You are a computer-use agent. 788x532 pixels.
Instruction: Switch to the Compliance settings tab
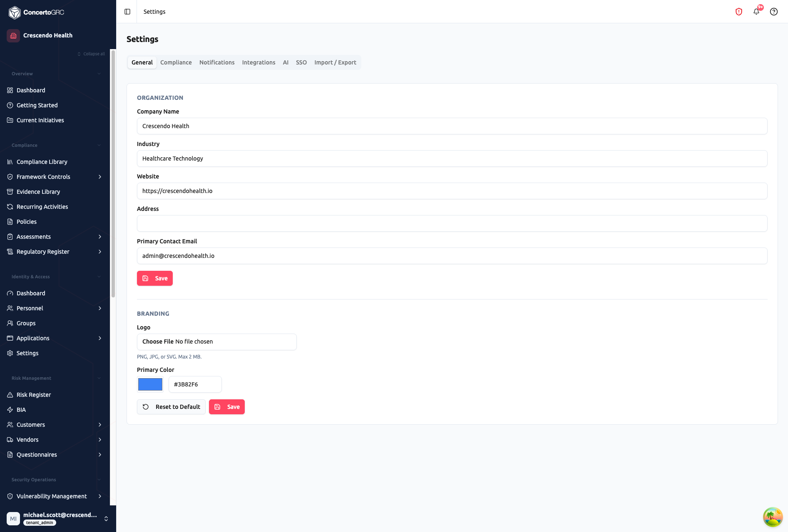pyautogui.click(x=176, y=62)
